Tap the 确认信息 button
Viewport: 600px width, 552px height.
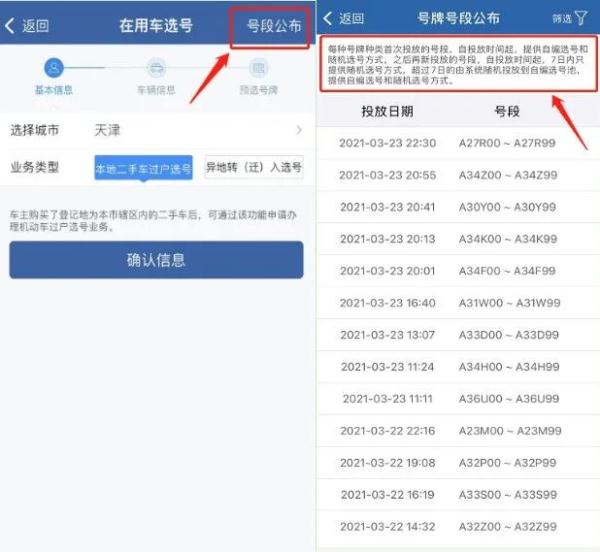157,260
